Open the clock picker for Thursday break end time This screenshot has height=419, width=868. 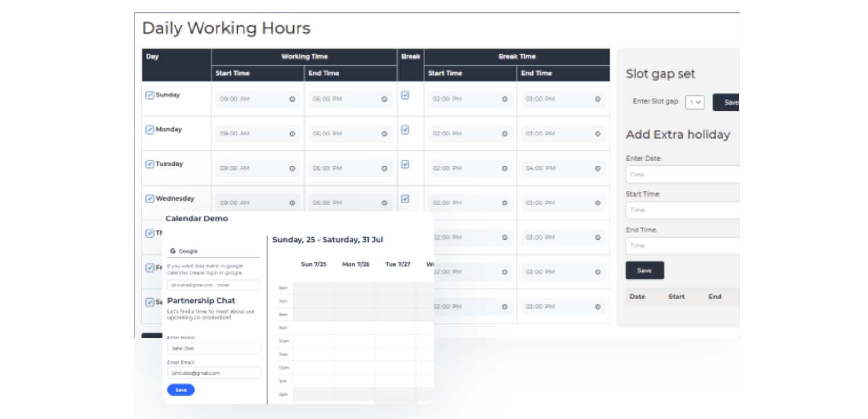[x=597, y=238]
